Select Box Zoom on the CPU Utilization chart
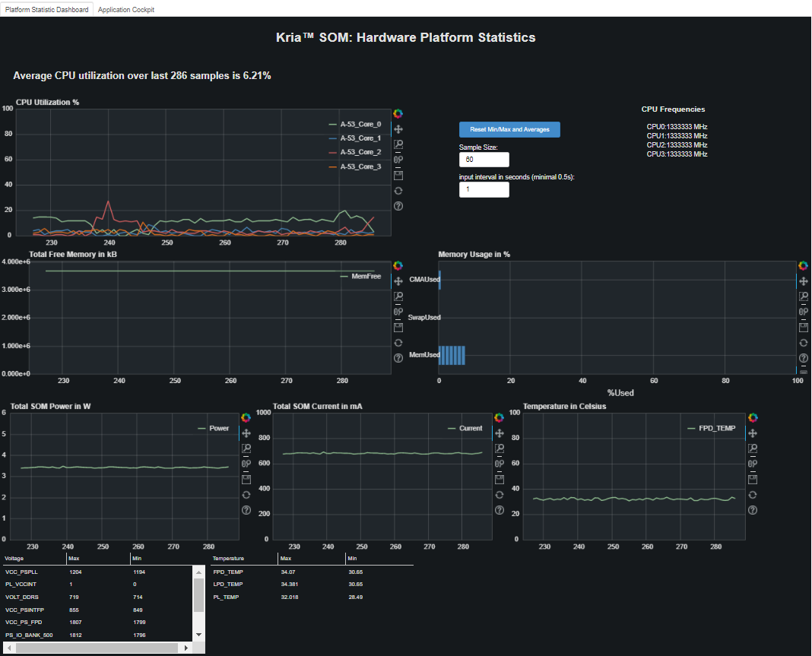Screen dimensions: 812x656 pyautogui.click(x=398, y=144)
